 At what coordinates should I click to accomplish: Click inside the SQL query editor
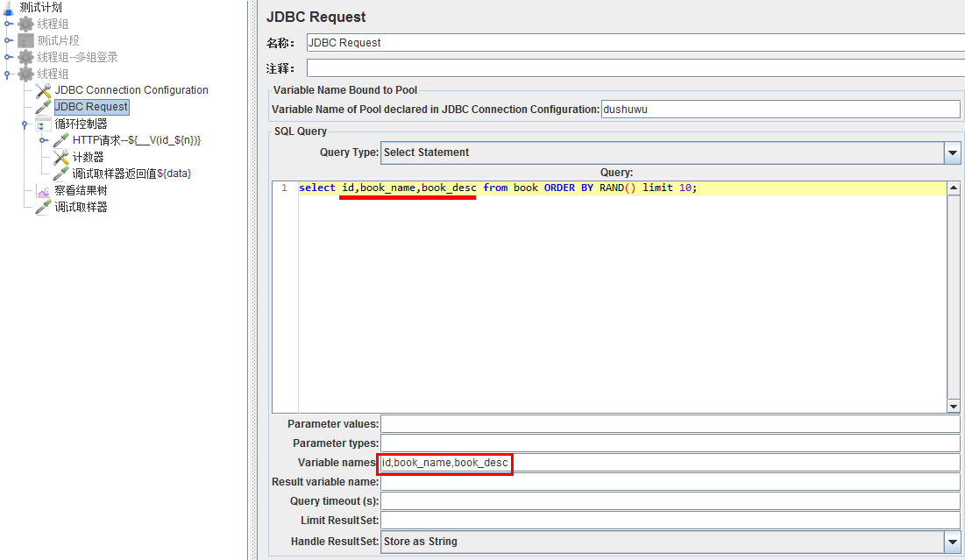point(621,295)
